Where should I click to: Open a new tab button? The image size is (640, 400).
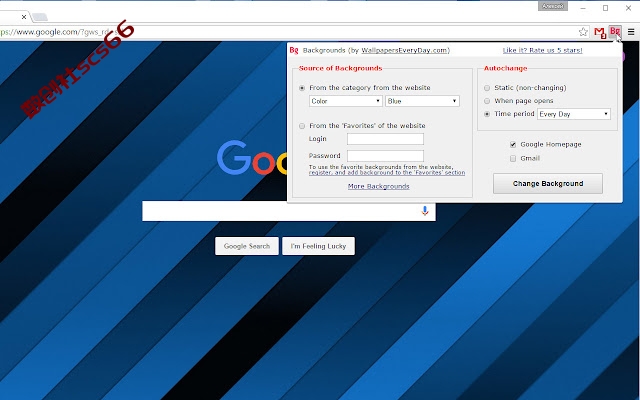[x=40, y=17]
